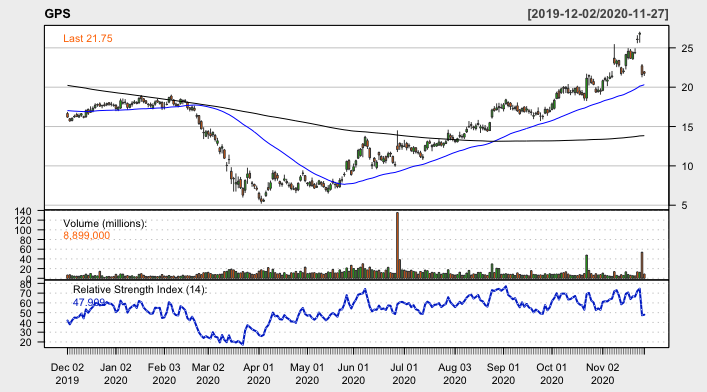The width and height of the screenshot is (707, 392).
Task: Click the Sep 01 2020 date label
Action: (x=503, y=374)
